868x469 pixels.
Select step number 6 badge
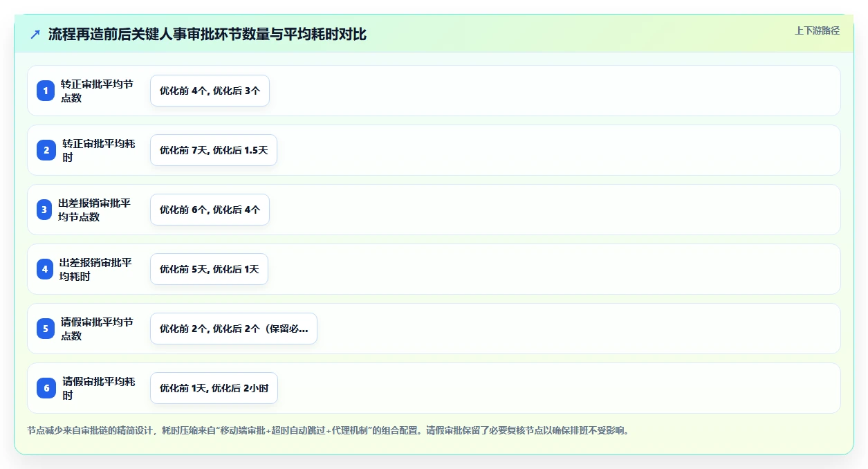pyautogui.click(x=46, y=388)
